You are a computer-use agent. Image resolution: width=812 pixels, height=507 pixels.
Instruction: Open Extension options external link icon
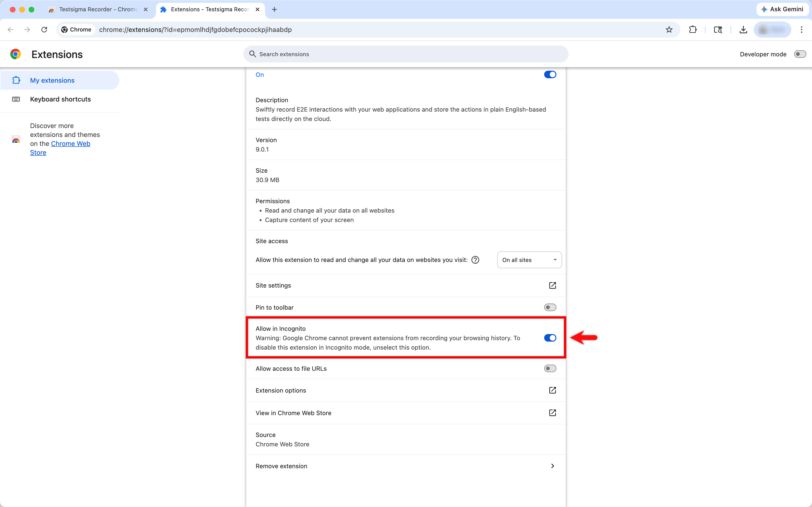(x=553, y=390)
